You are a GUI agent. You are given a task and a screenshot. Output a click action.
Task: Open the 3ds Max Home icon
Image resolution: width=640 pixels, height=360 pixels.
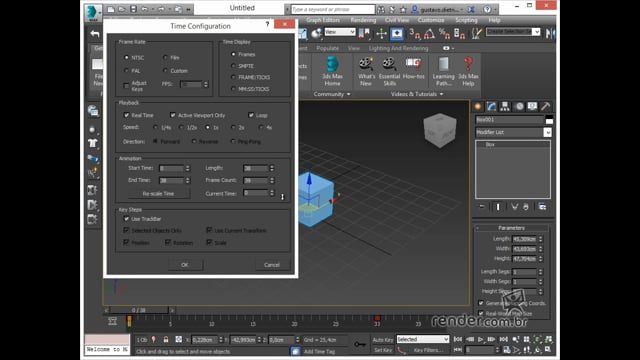point(332,71)
